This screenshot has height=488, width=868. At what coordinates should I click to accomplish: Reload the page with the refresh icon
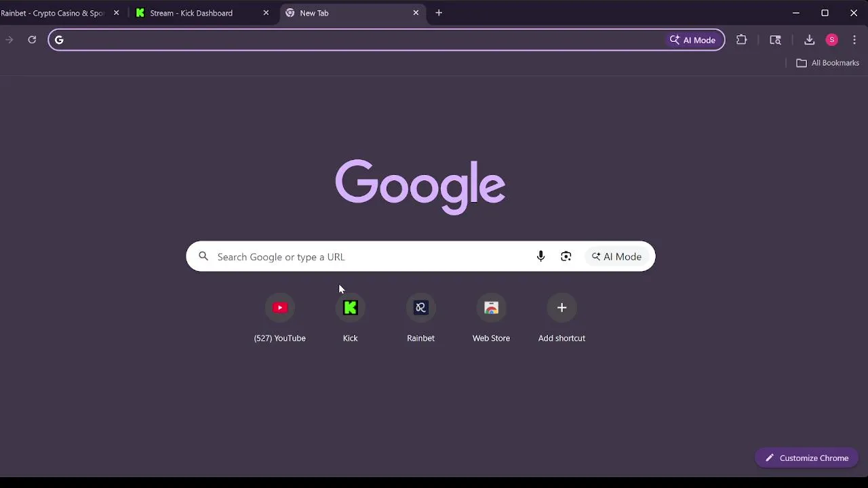click(x=32, y=40)
